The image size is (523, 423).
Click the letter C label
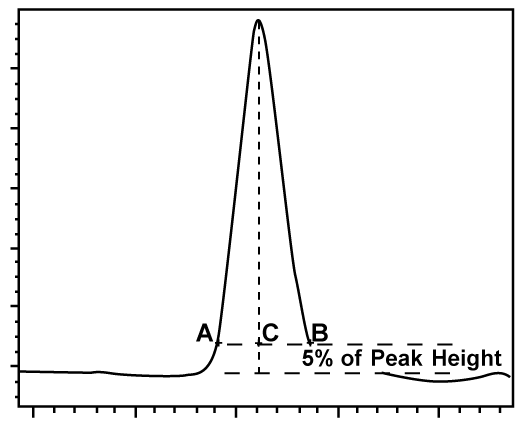270,333
